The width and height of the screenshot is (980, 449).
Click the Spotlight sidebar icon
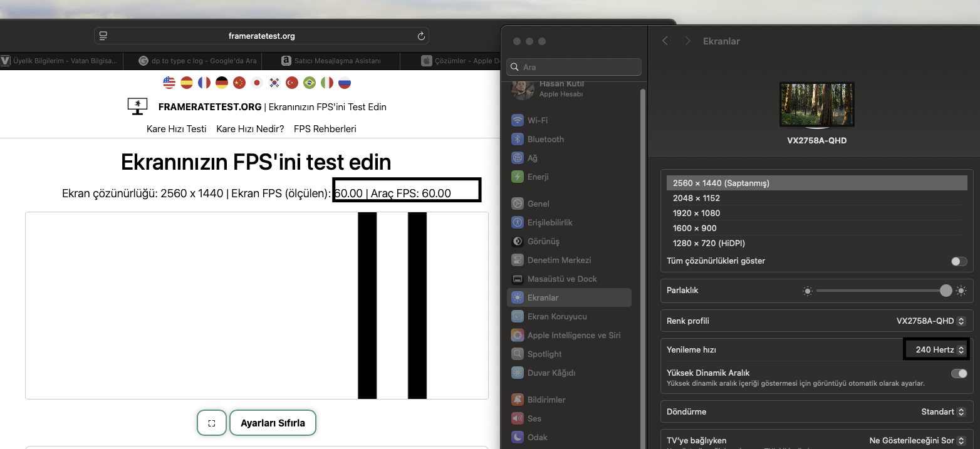tap(518, 354)
